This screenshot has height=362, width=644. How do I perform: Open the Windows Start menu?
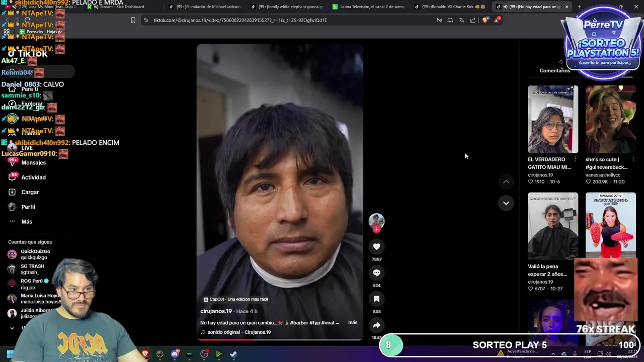(10, 354)
